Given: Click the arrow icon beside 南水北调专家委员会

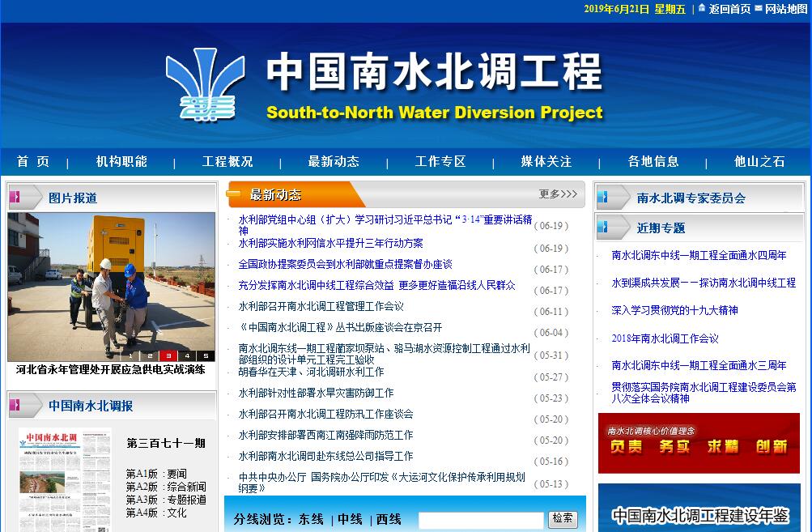Looking at the screenshot, I should tap(613, 198).
